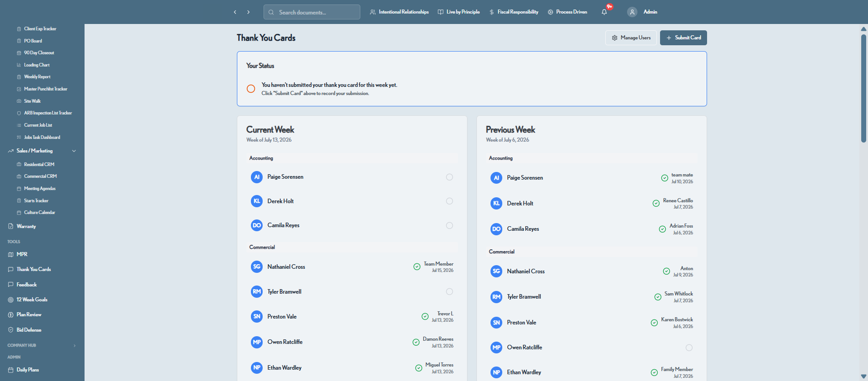Click the Search documents input field
Screen dimensions: 868x381
(x=312, y=12)
